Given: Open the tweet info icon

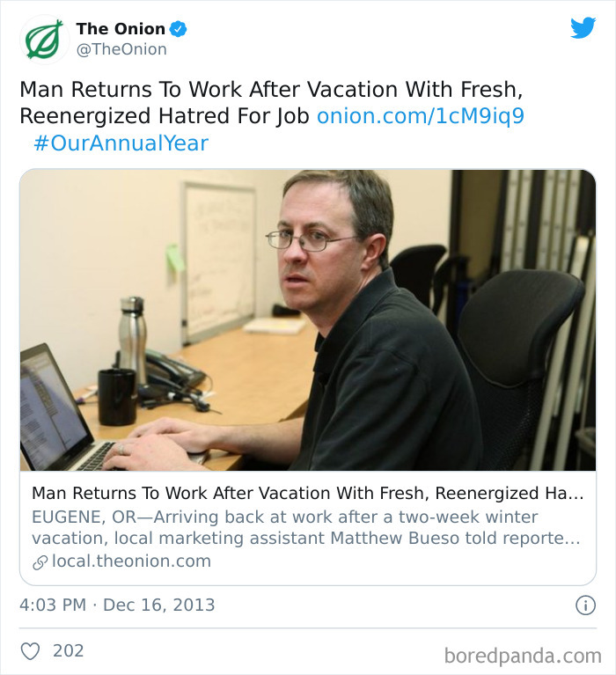Looking at the screenshot, I should pyautogui.click(x=585, y=605).
